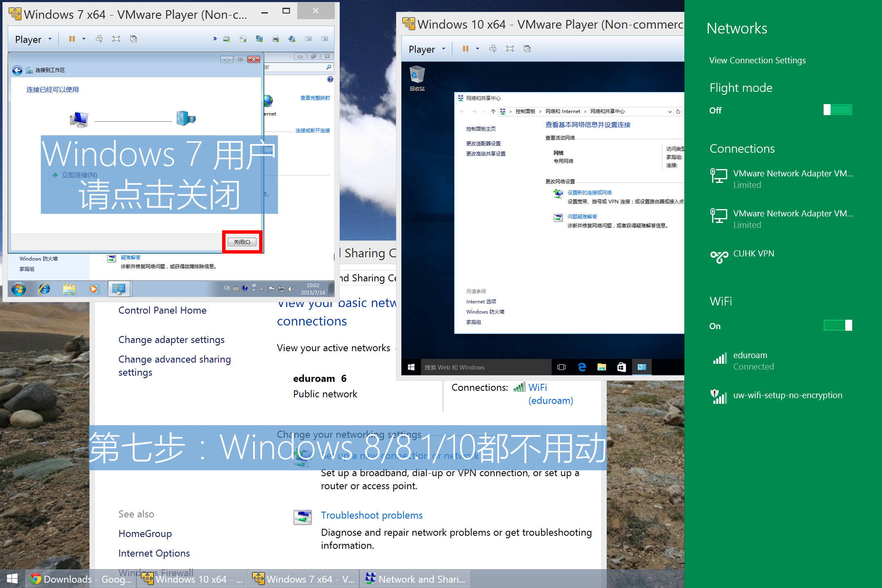Viewport: 882px width, 588px height.
Task: Open the file explorer in the Windows 7 guest taskbar
Action: (x=69, y=289)
